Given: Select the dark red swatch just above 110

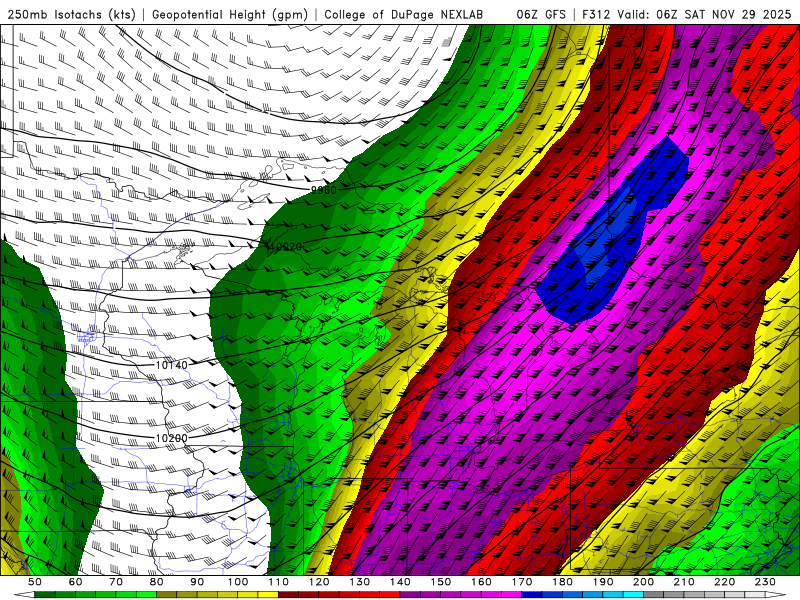Looking at the screenshot, I should pyautogui.click(x=289, y=595).
